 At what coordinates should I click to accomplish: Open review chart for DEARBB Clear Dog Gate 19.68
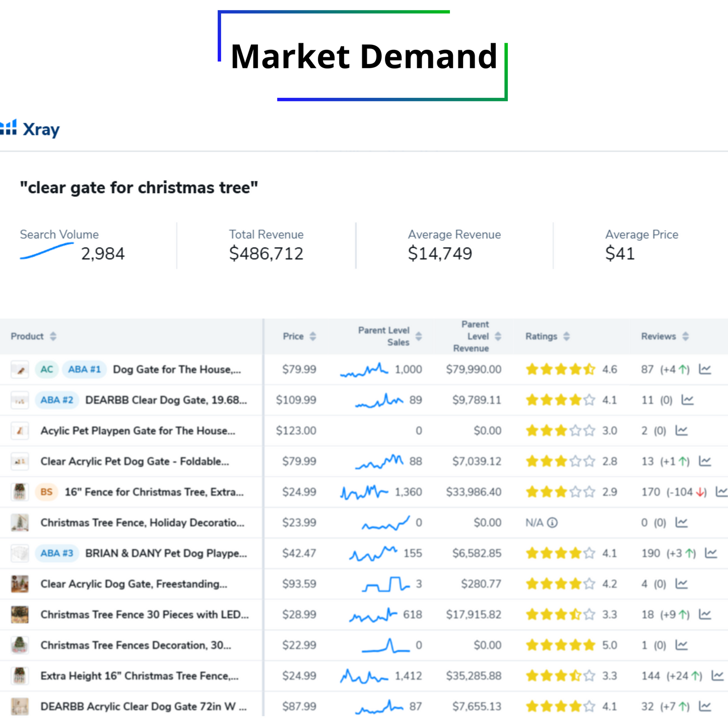pos(687,400)
